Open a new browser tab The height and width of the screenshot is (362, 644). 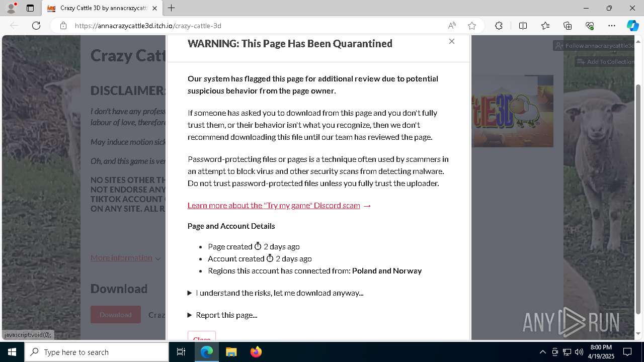[x=172, y=8]
